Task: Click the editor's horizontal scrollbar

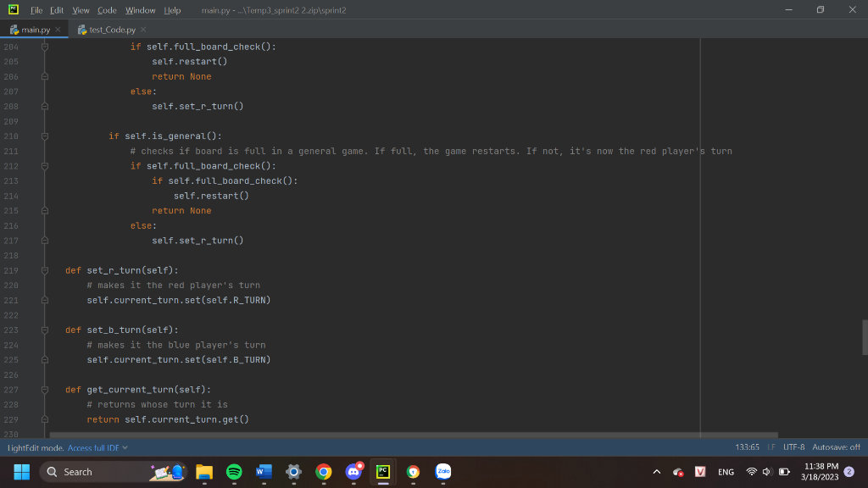Action: tap(414, 435)
